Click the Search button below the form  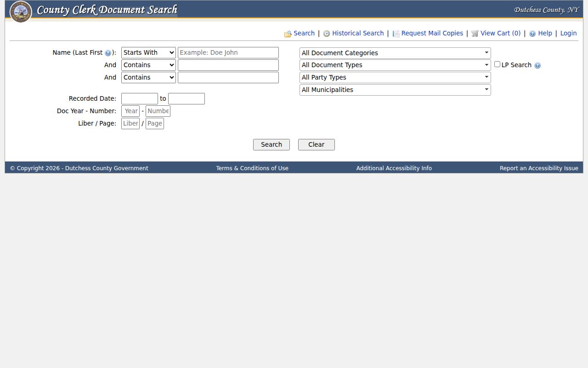[271, 144]
